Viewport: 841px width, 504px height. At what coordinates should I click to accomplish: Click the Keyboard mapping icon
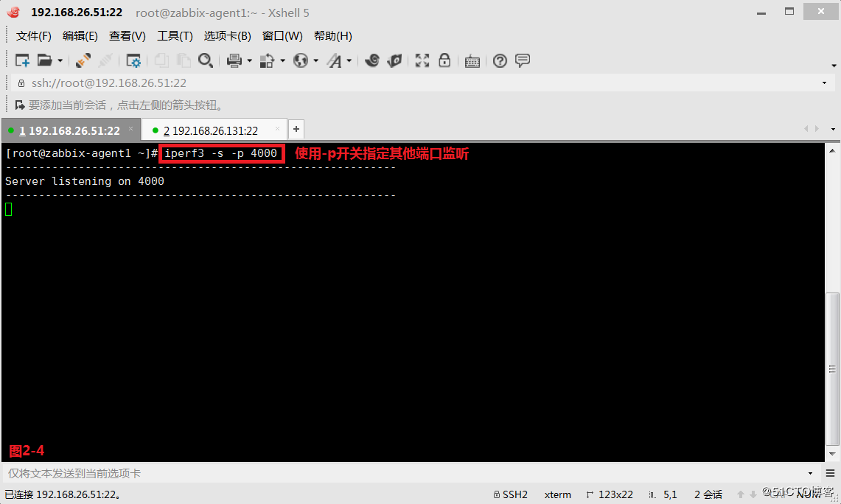point(472,61)
